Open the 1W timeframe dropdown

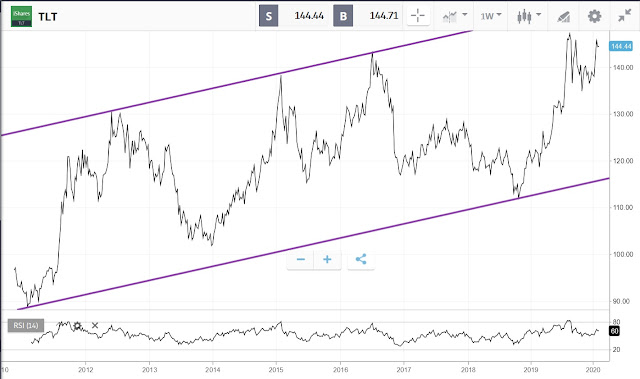click(491, 16)
